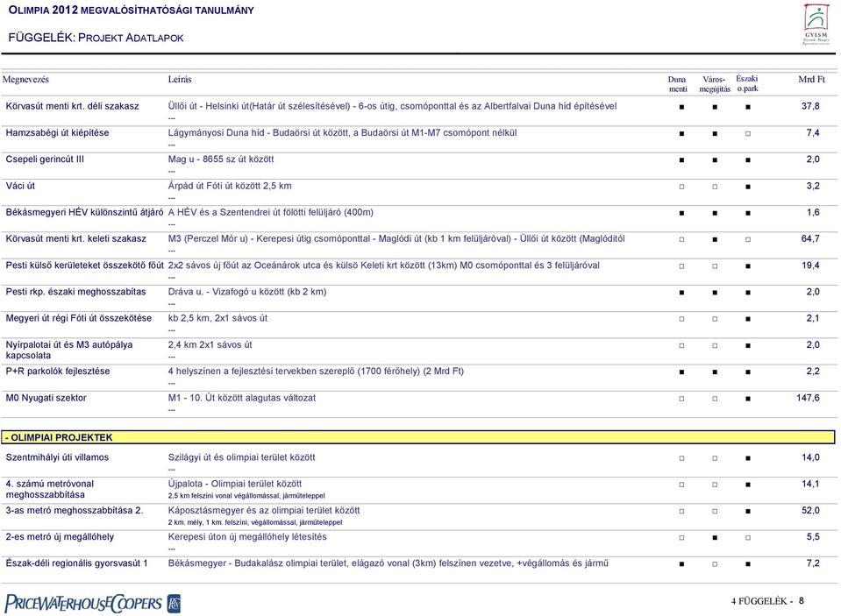This screenshot has width=841, height=616.
Task: Select '4. számú metróvonal meghosszabbítása' row name
Action: [50, 489]
